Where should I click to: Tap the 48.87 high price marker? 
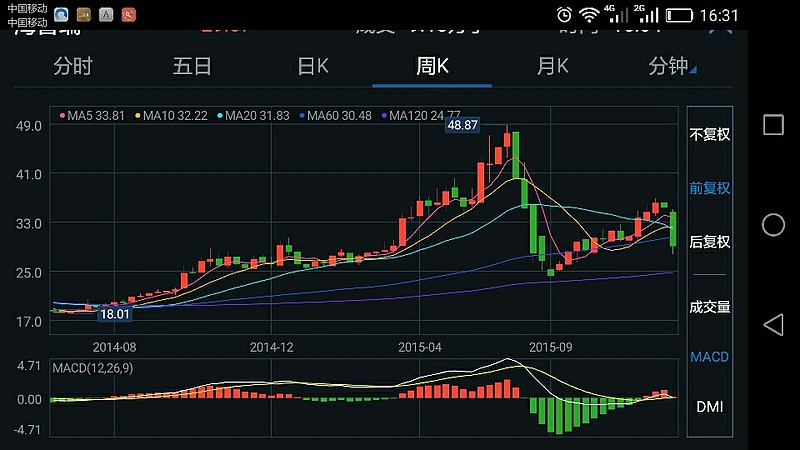tap(462, 125)
